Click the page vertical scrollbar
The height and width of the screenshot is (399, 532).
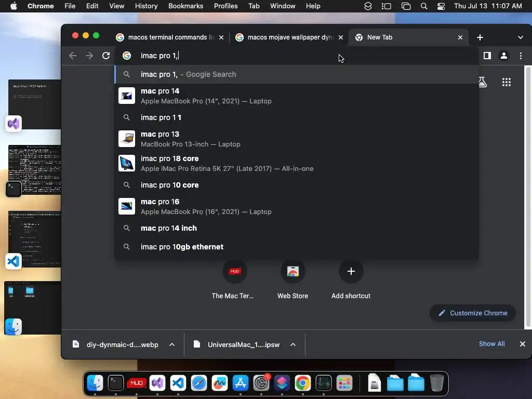coord(528,197)
